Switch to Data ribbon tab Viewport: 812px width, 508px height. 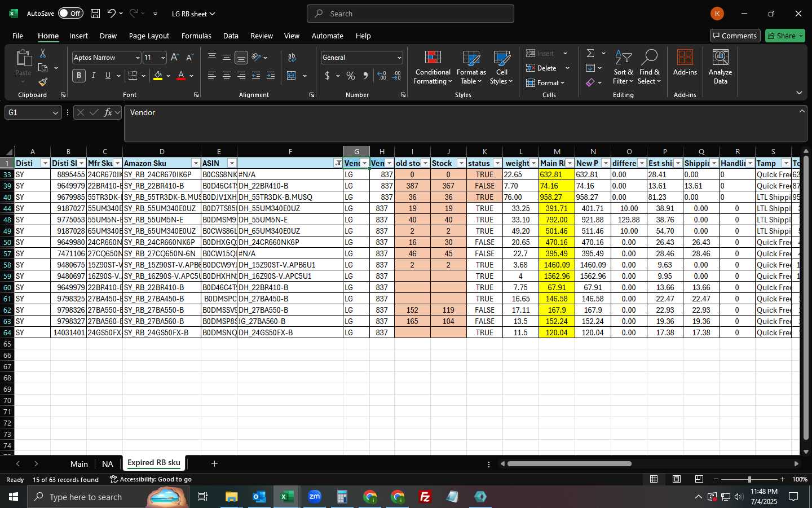[231, 36]
